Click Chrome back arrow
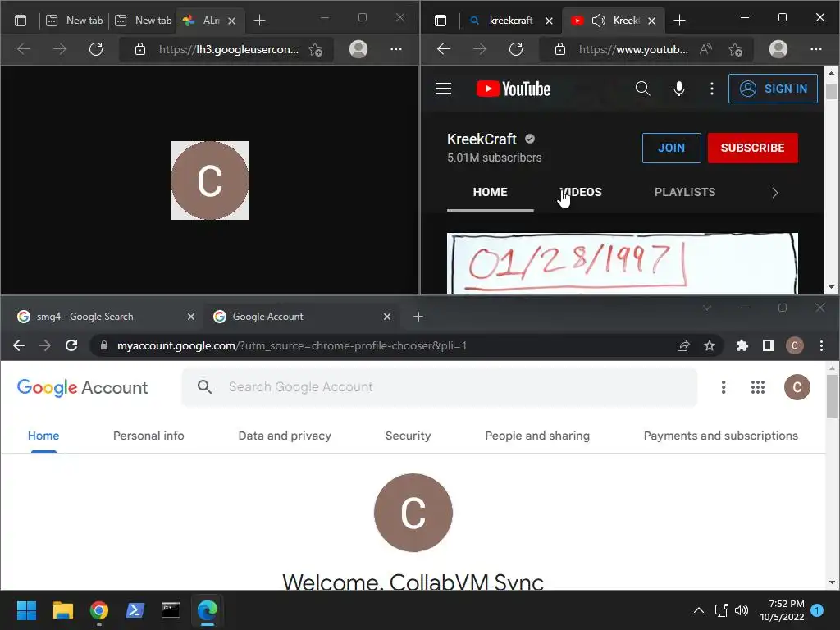Screen dimensions: 840x630 [x=19, y=345]
